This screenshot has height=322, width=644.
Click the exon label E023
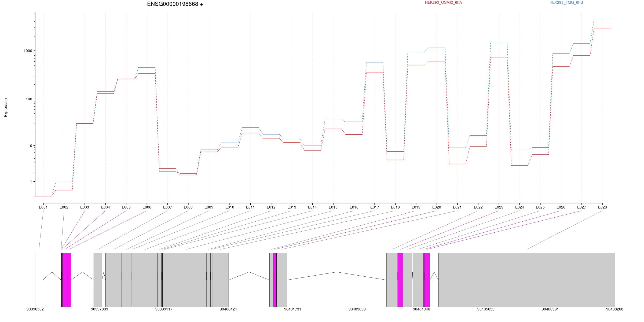499,207
